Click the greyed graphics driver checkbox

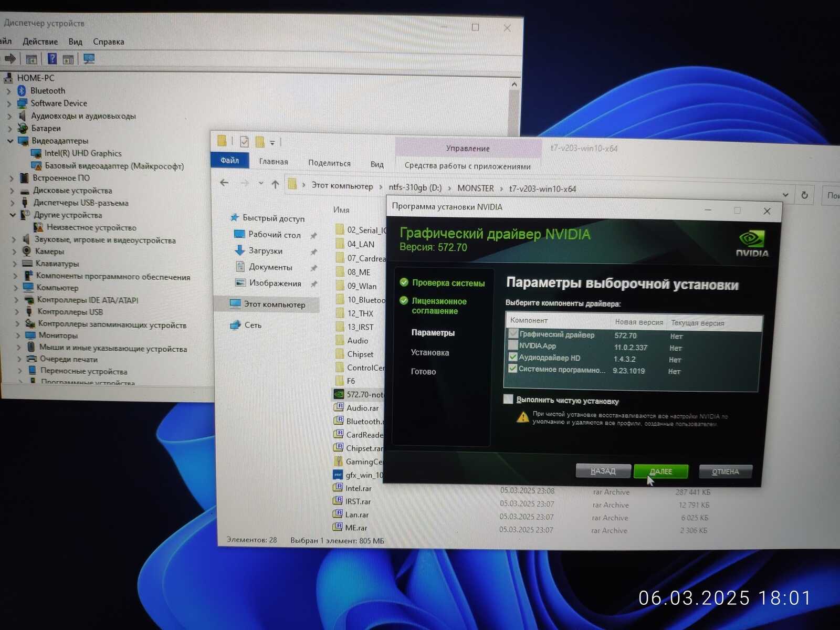[513, 333]
